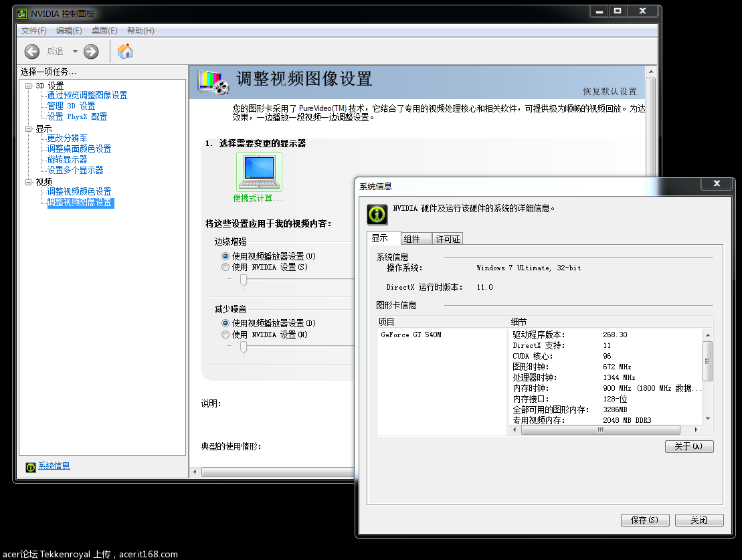Collapse the 3D 设置 tree node
The image size is (742, 560).
tap(28, 86)
